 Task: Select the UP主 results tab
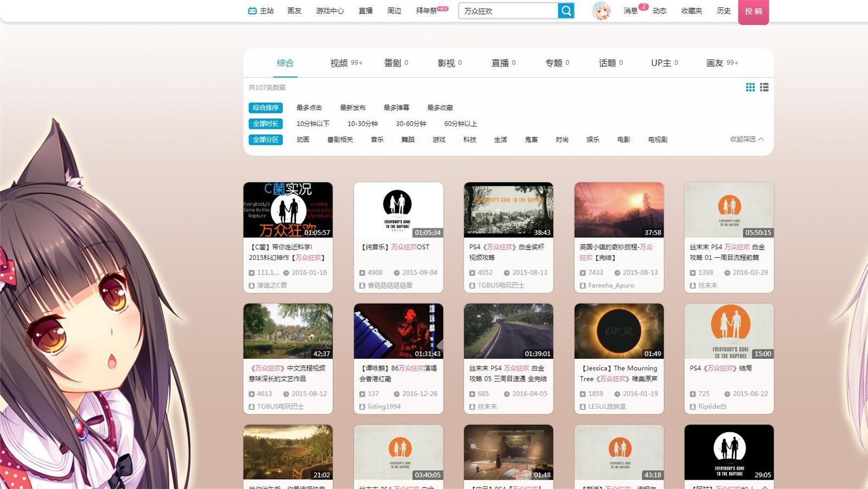(665, 63)
